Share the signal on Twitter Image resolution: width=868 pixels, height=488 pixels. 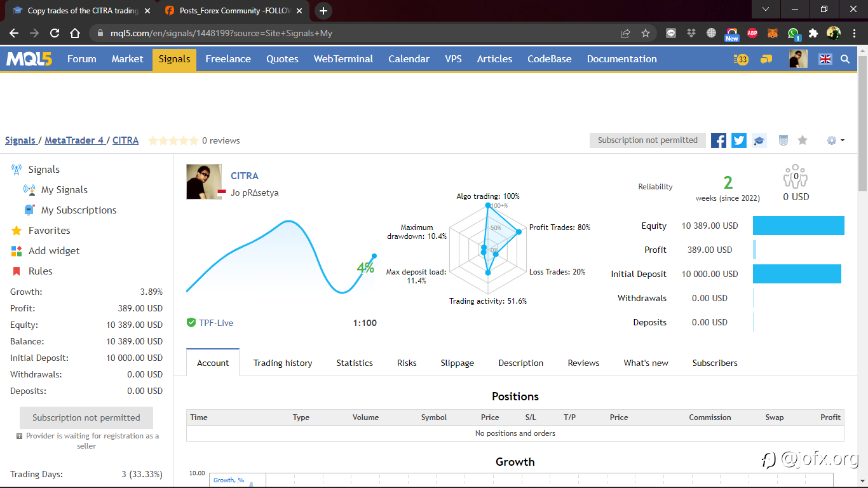pyautogui.click(x=739, y=140)
